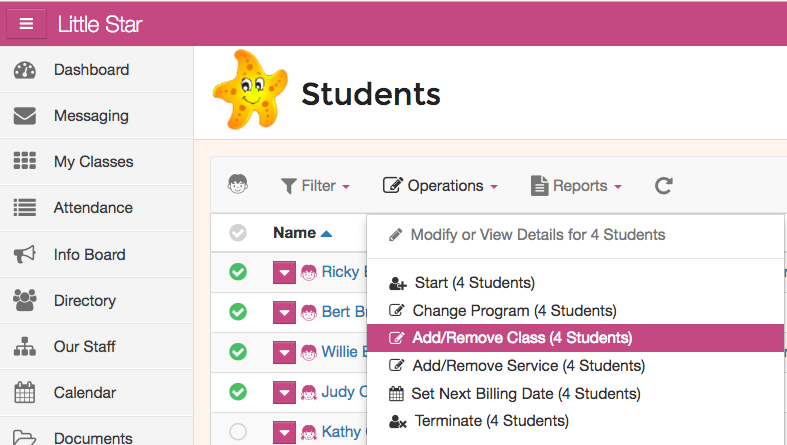The width and height of the screenshot is (787, 445).
Task: Open the pink dropdown arrow beside Bert
Action: point(284,312)
